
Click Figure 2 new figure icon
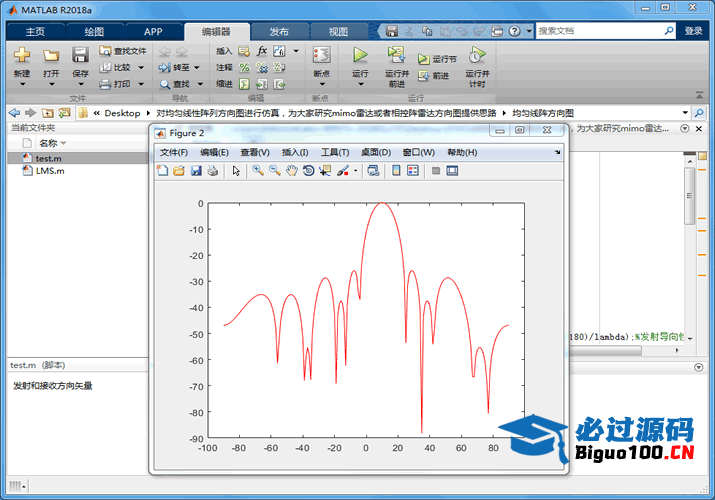(162, 171)
